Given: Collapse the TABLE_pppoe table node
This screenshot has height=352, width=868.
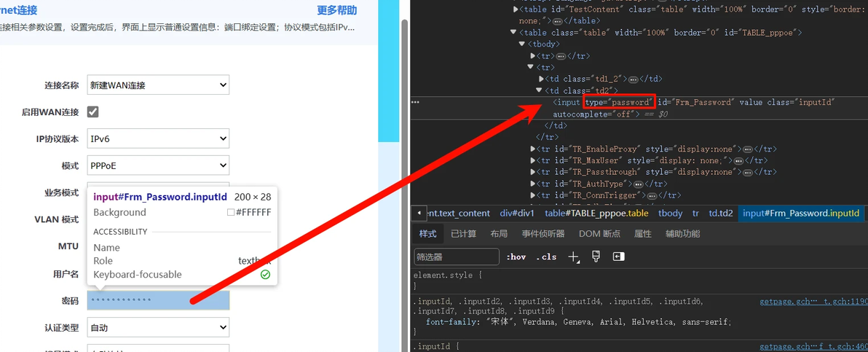Looking at the screenshot, I should coord(513,33).
